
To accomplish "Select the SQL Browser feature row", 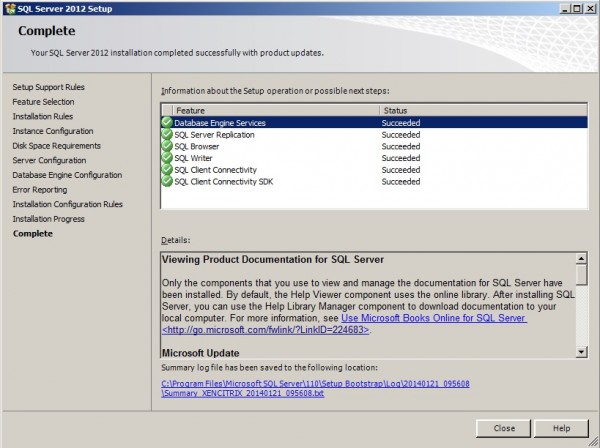I will (374, 146).
